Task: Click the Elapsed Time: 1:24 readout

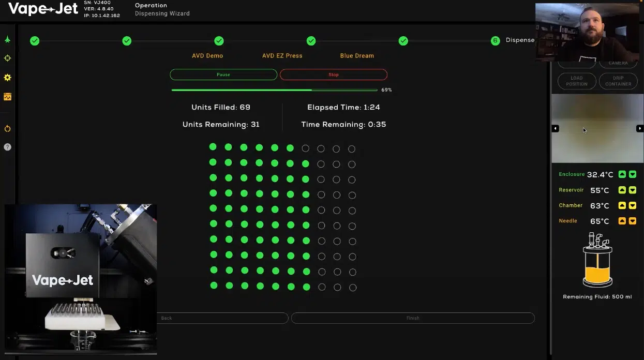Action: (x=343, y=108)
